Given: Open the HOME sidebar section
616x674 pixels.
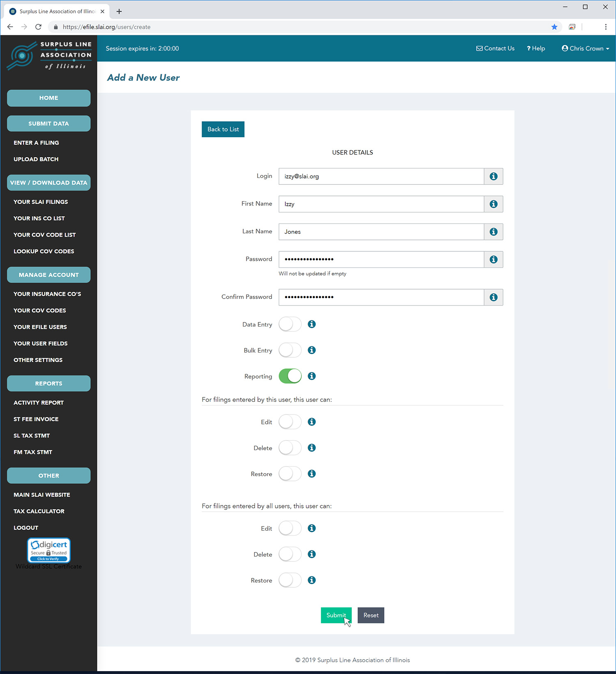Looking at the screenshot, I should 49,98.
